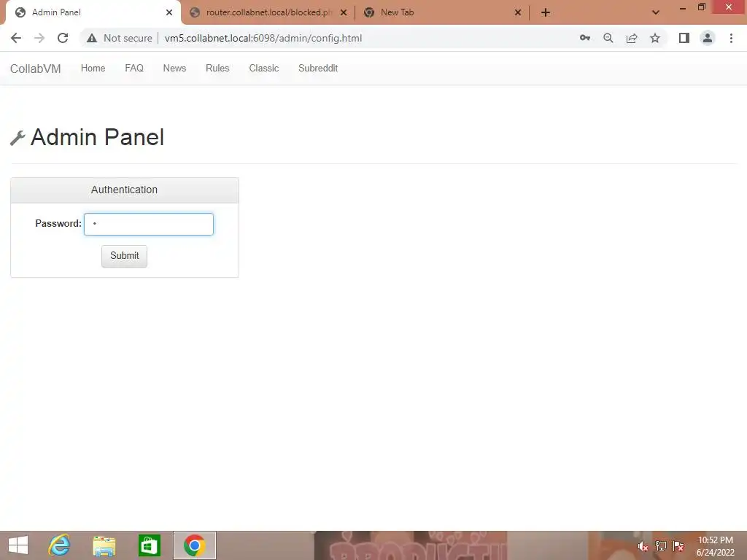Click the Submit button

[x=124, y=256]
